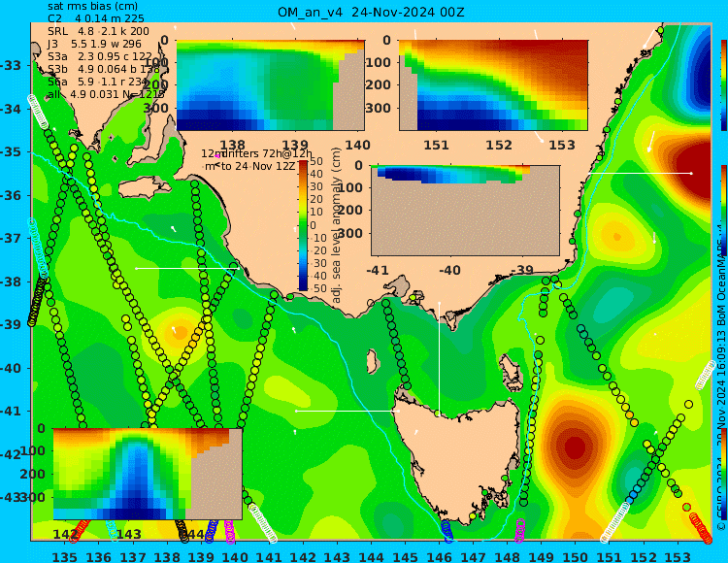Click the title "OM_an_v4 24-Nov-2024 00Z"
The width and height of the screenshot is (728, 563).
point(371,12)
